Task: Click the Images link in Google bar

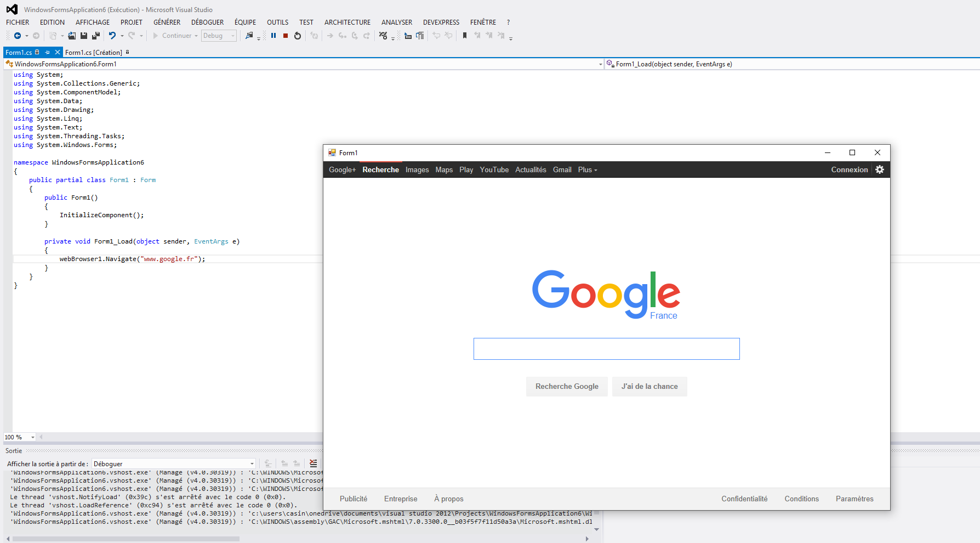Action: point(417,169)
